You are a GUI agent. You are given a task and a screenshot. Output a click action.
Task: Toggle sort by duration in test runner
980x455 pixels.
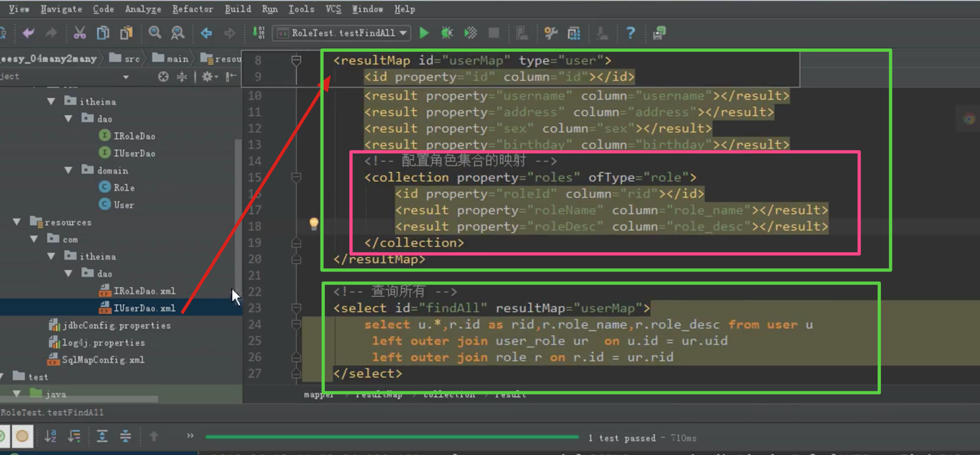pos(75,436)
